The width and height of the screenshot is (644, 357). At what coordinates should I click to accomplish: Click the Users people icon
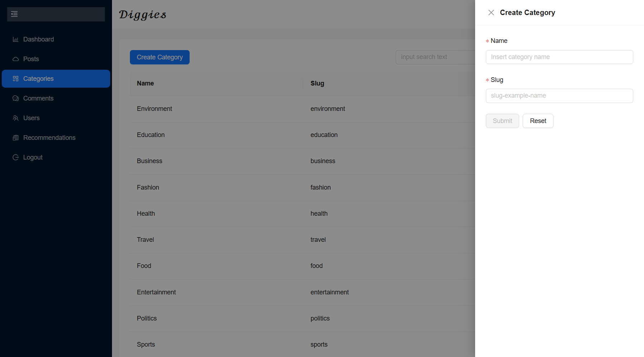pos(15,118)
